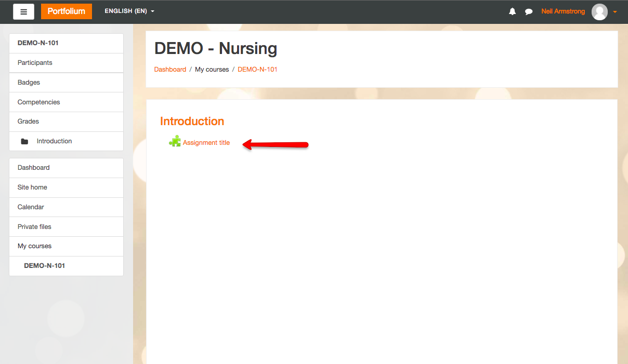This screenshot has height=364, width=628.
Task: Open Participants in the sidebar
Action: click(x=66, y=63)
